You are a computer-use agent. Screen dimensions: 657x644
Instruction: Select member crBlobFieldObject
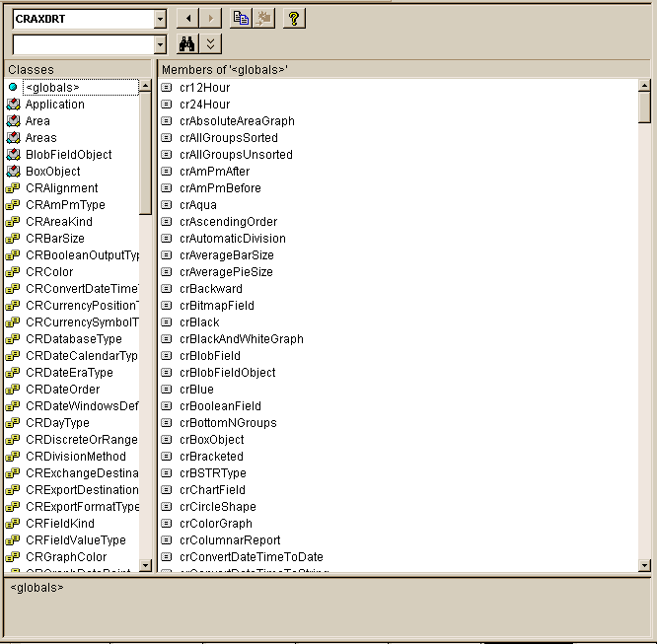click(x=228, y=373)
